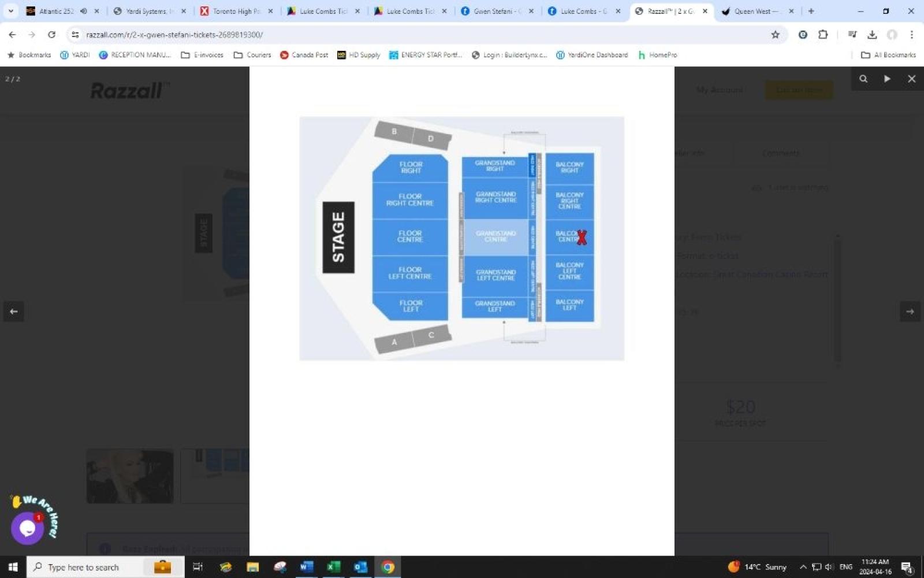
Task: Open the YardiOne Dashboard bookmark
Action: 592,55
